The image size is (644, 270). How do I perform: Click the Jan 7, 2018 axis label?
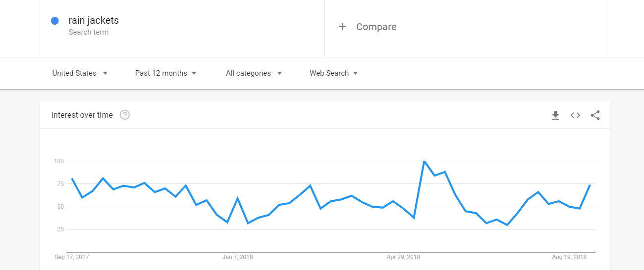[237, 257]
